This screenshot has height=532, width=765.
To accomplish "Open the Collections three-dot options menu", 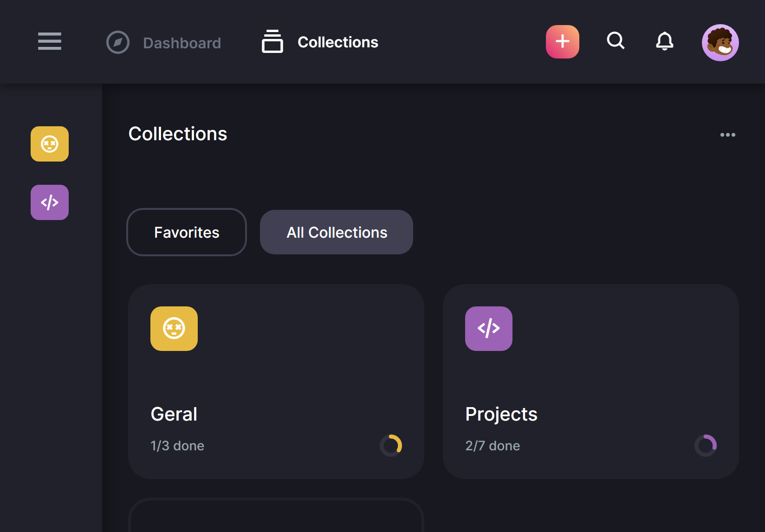I will click(728, 135).
